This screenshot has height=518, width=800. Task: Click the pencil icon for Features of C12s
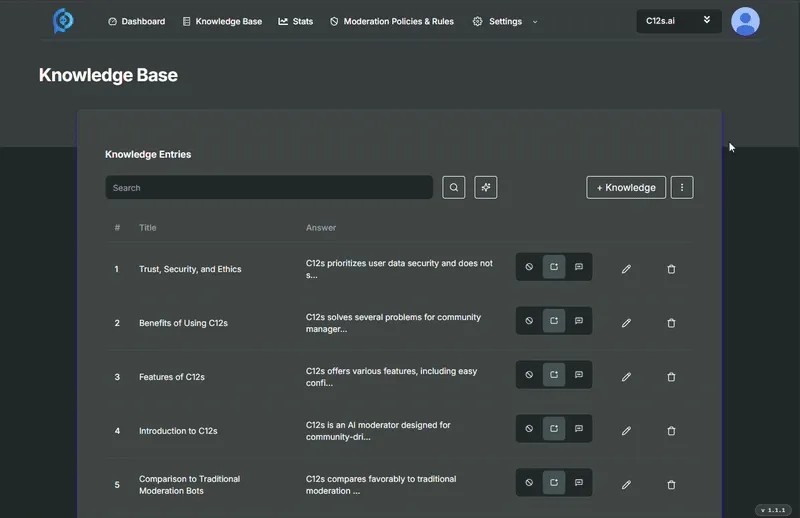(626, 377)
